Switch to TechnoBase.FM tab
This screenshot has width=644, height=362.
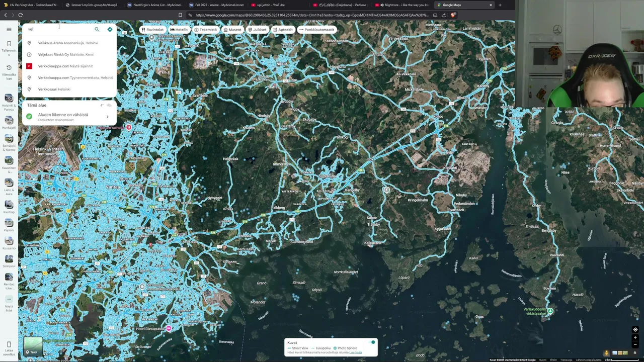(x=31, y=5)
